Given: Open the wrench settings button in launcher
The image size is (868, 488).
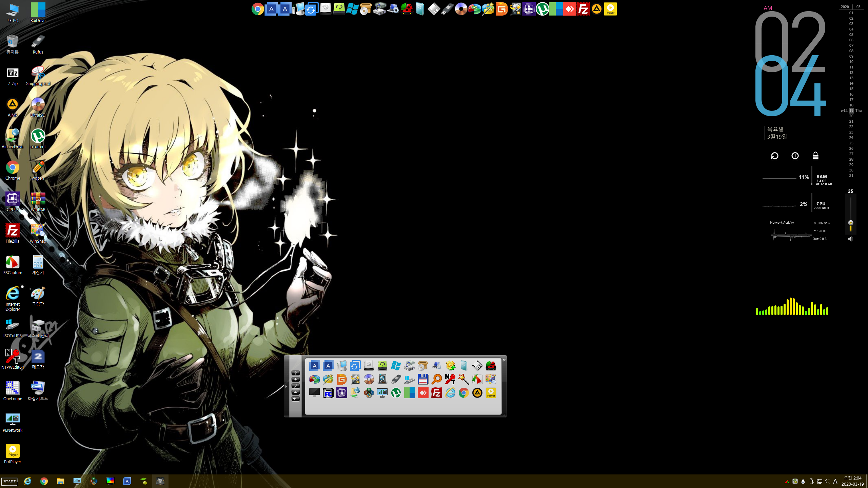Looking at the screenshot, I should [x=296, y=386].
